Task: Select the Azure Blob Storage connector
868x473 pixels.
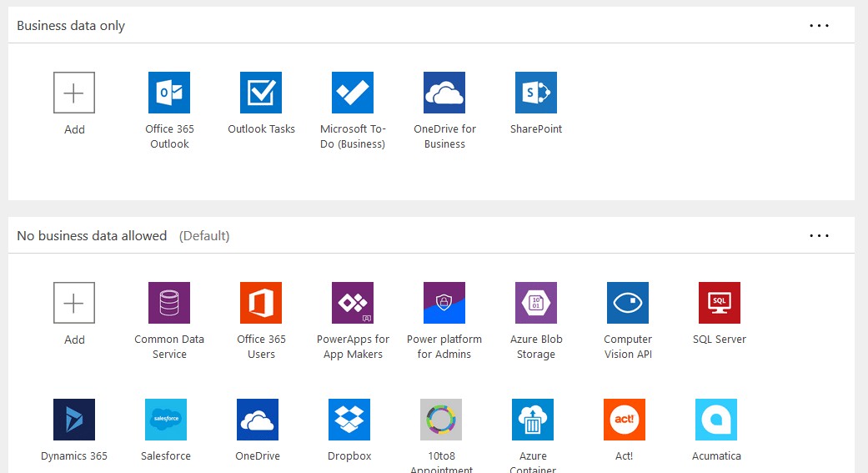Action: tap(536, 303)
